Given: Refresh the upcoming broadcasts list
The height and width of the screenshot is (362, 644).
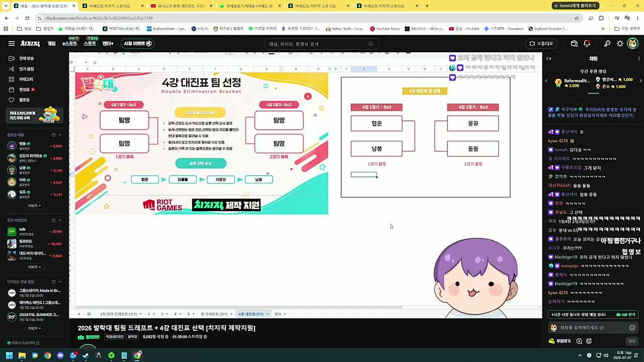Looking at the screenshot, I should click(53, 282).
